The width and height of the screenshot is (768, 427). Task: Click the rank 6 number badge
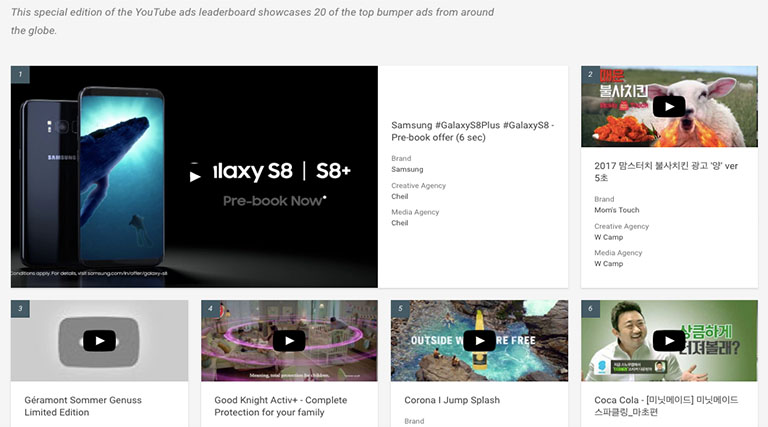[x=590, y=309]
